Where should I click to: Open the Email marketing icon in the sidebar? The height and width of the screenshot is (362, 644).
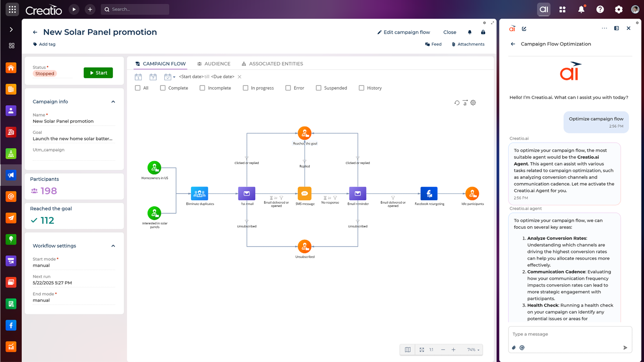[11, 196]
